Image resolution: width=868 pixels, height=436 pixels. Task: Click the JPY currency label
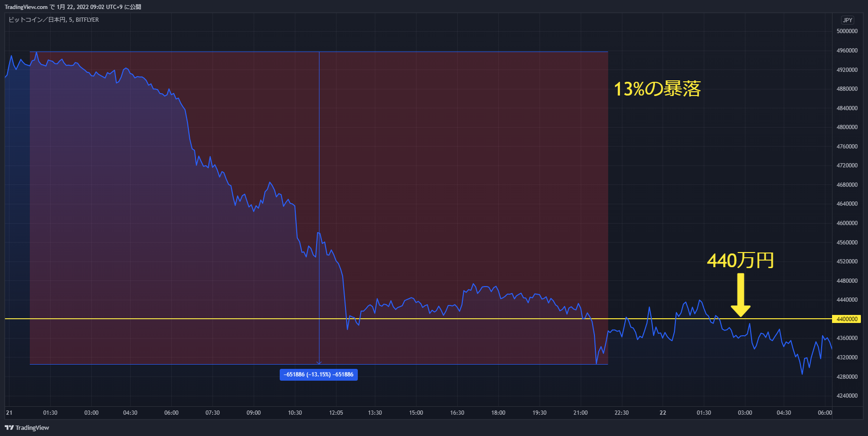tap(848, 20)
